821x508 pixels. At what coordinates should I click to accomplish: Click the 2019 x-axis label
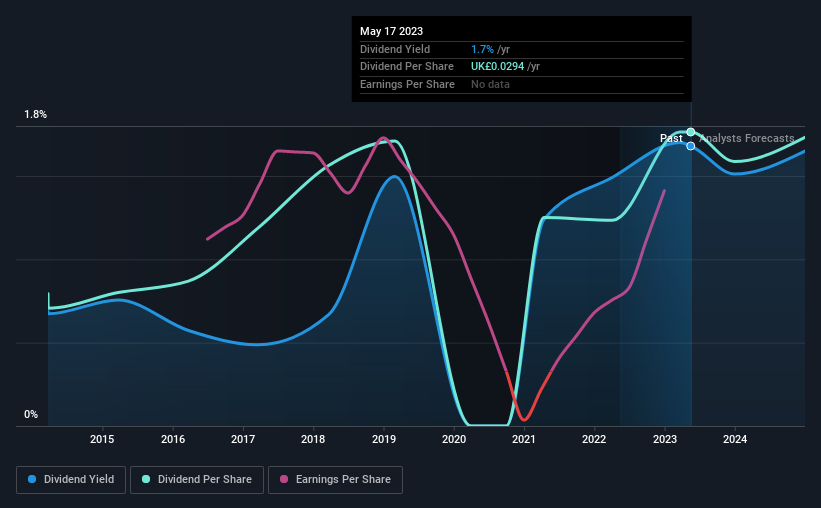pos(384,439)
